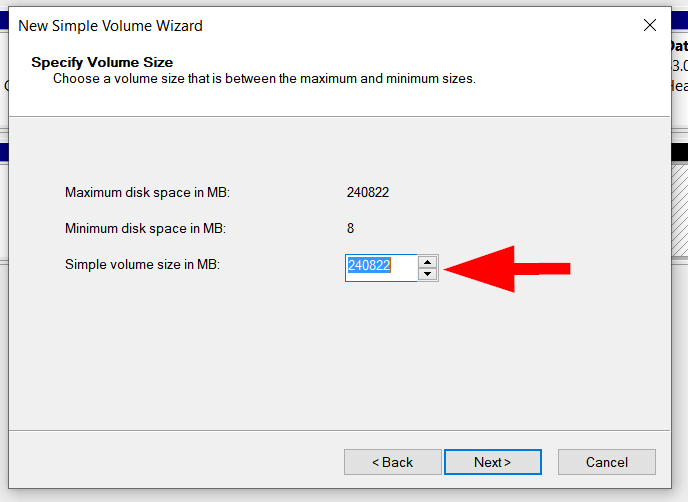Viewport: 688px width, 502px height.
Task: Click the decrease volume size spinner arrow
Action: [427, 274]
